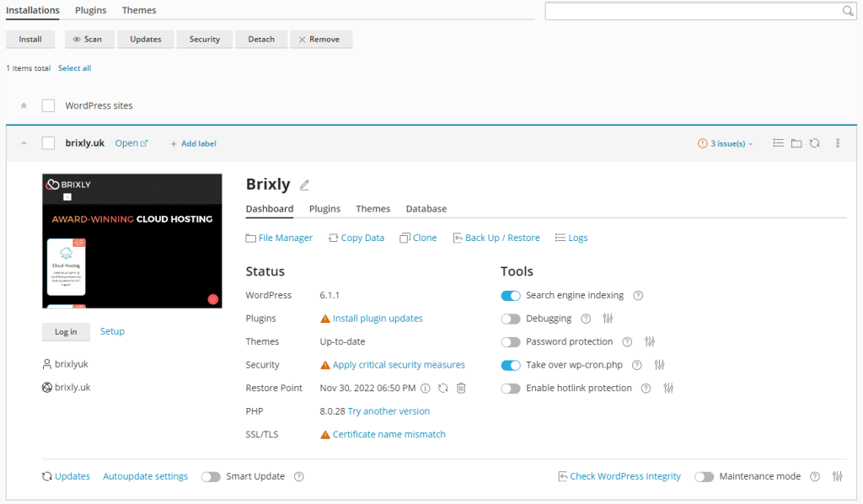Click the Brixly site screenshot thumbnail
Screen dimensions: 863x504
[132, 241]
